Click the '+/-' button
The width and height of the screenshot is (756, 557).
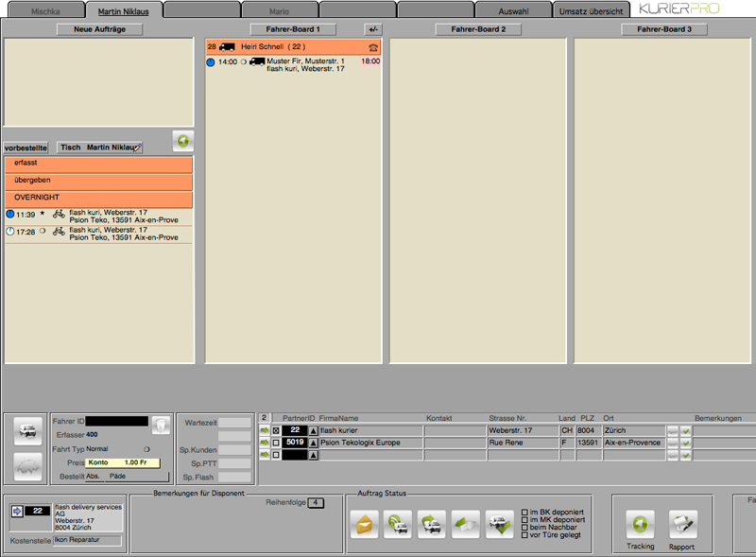(373, 29)
